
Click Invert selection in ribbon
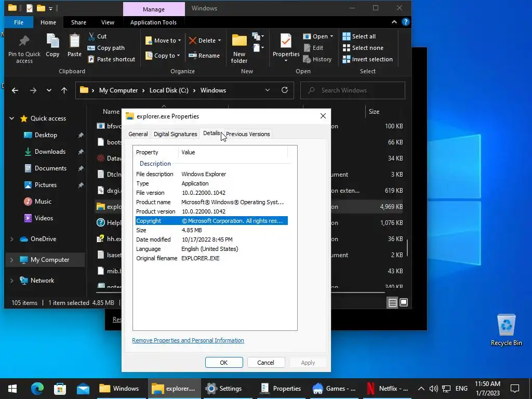(367, 59)
